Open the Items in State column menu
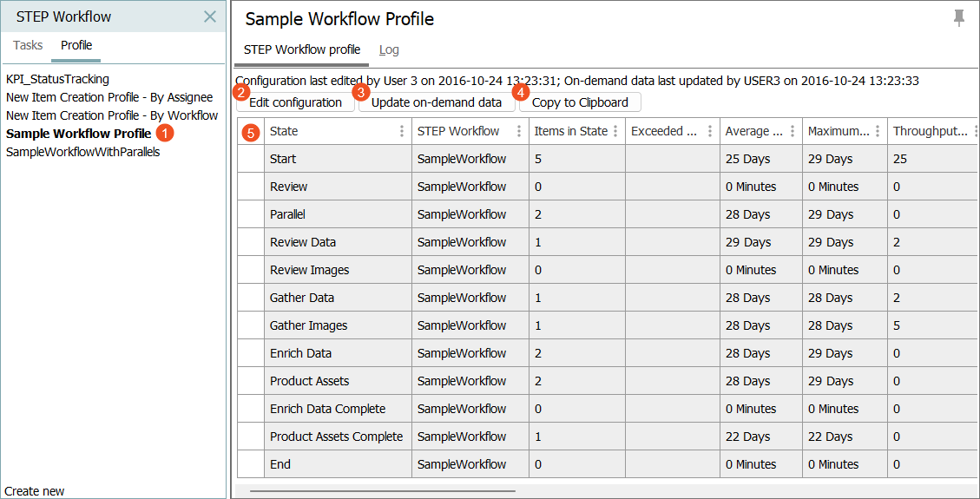 click(615, 131)
